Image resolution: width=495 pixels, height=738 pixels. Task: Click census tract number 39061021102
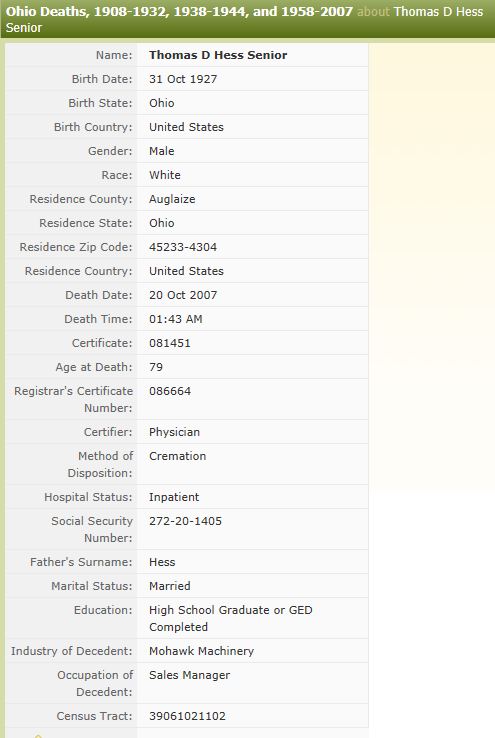click(187, 716)
